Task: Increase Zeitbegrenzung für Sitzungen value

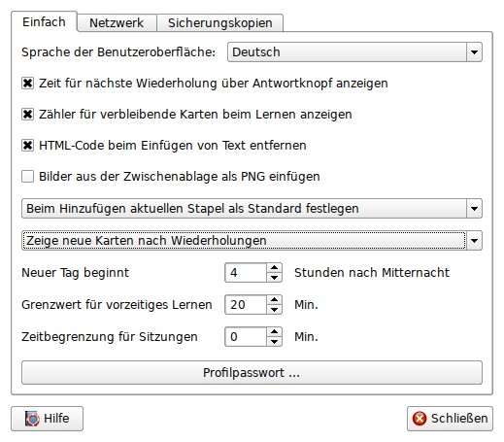Action: click(x=275, y=332)
